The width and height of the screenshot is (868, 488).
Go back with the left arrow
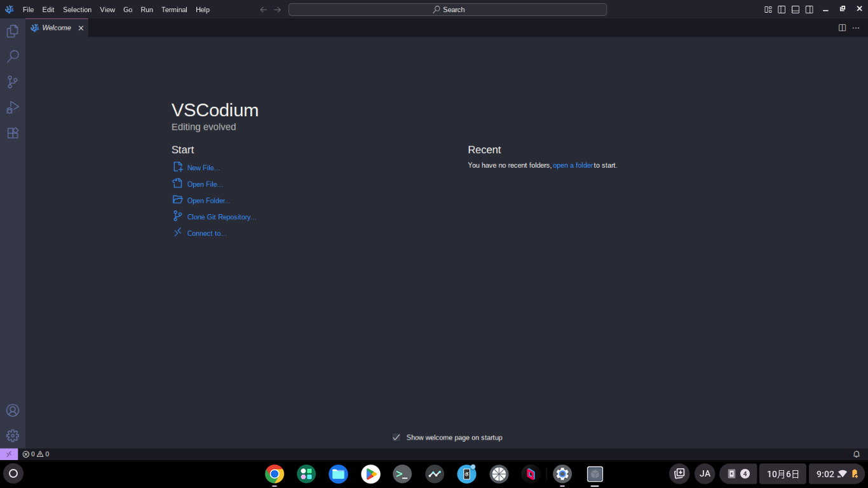click(264, 10)
